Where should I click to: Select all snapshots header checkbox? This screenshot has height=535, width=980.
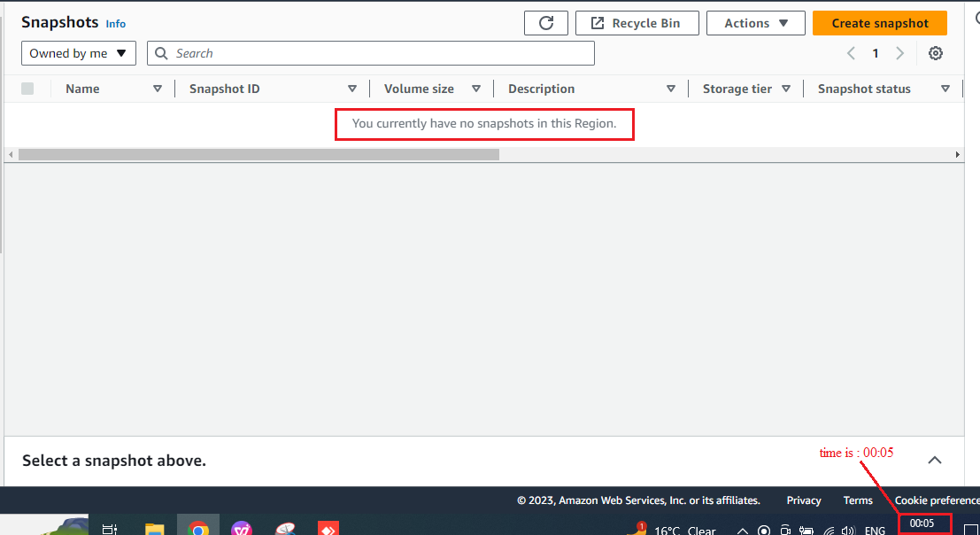coord(27,89)
